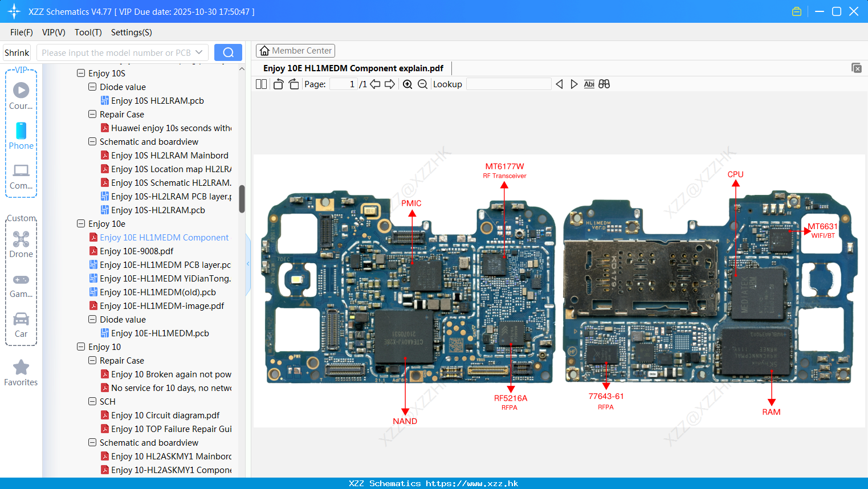This screenshot has width=868, height=489.
Task: Open model number dropdown arrow
Action: [x=199, y=52]
